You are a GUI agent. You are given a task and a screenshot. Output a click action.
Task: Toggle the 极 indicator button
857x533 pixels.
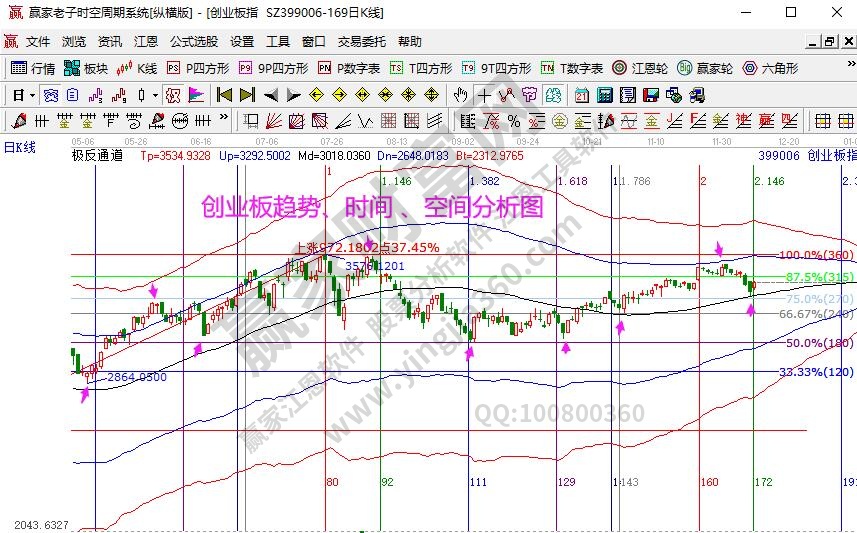coord(172,95)
